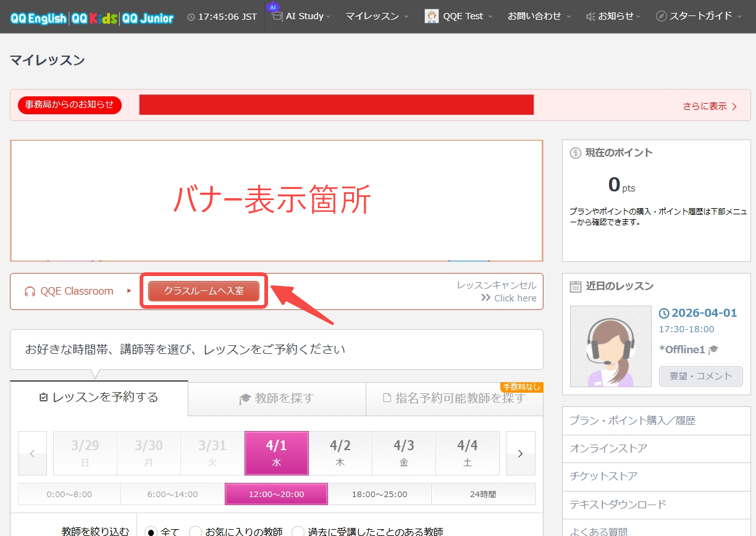The width and height of the screenshot is (756, 536).
Task: Click the QQE Test user avatar icon
Action: point(432,17)
